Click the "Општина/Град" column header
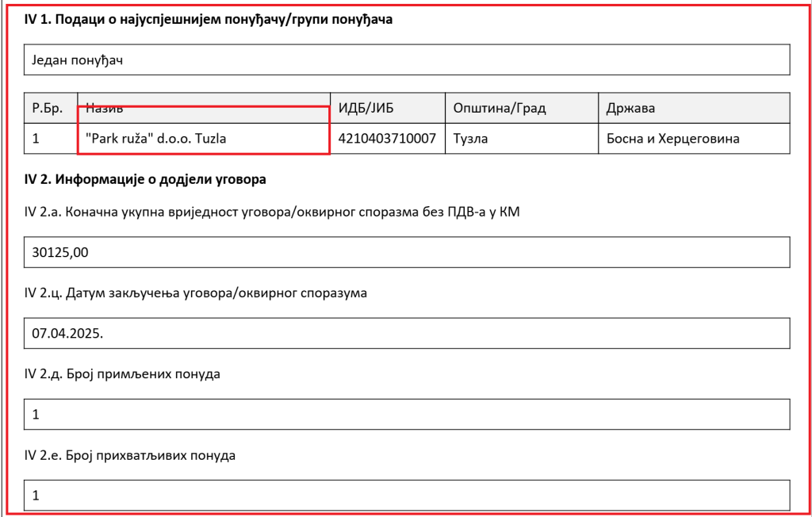 click(522, 108)
